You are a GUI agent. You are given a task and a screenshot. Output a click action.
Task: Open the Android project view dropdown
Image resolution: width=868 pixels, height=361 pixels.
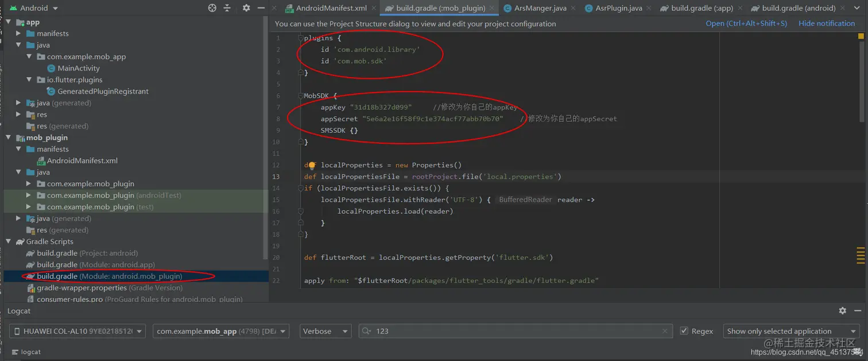click(34, 8)
